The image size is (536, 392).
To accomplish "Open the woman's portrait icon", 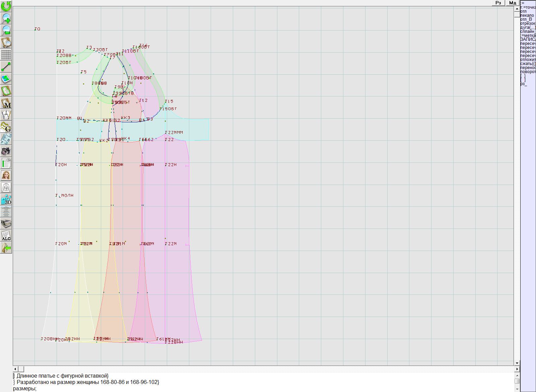I will click(6, 175).
